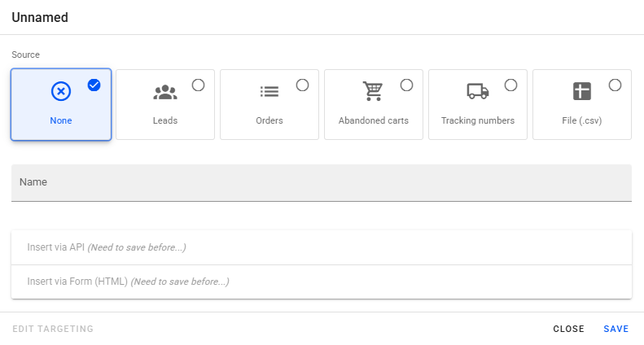Click the Leads people icon
Image resolution: width=644 pixels, height=345 pixels.
(x=165, y=92)
